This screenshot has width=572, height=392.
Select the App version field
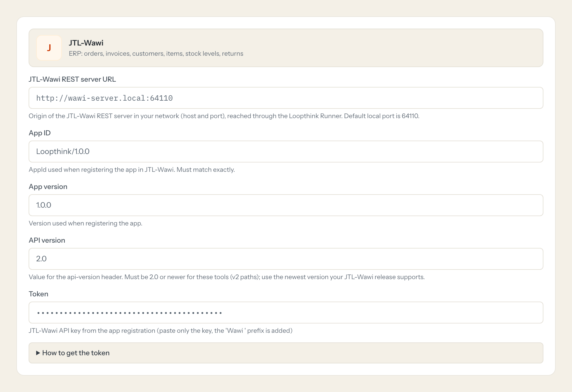[286, 205]
